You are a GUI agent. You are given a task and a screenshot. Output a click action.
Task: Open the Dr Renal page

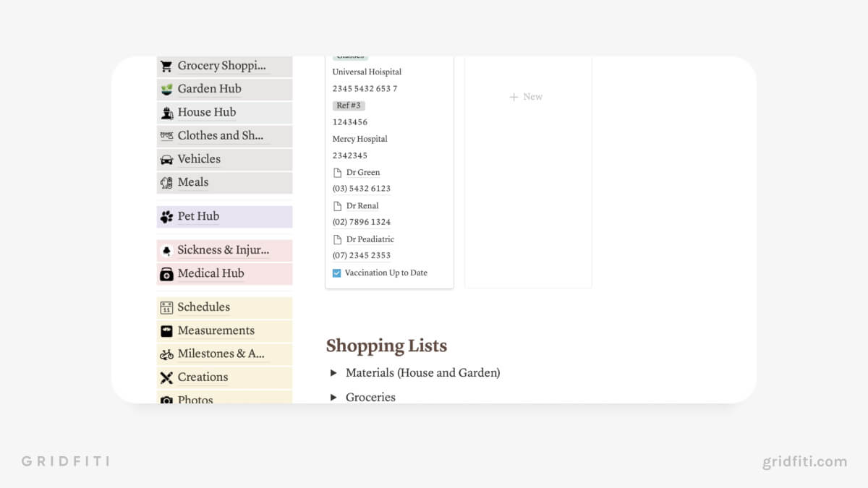click(x=362, y=205)
